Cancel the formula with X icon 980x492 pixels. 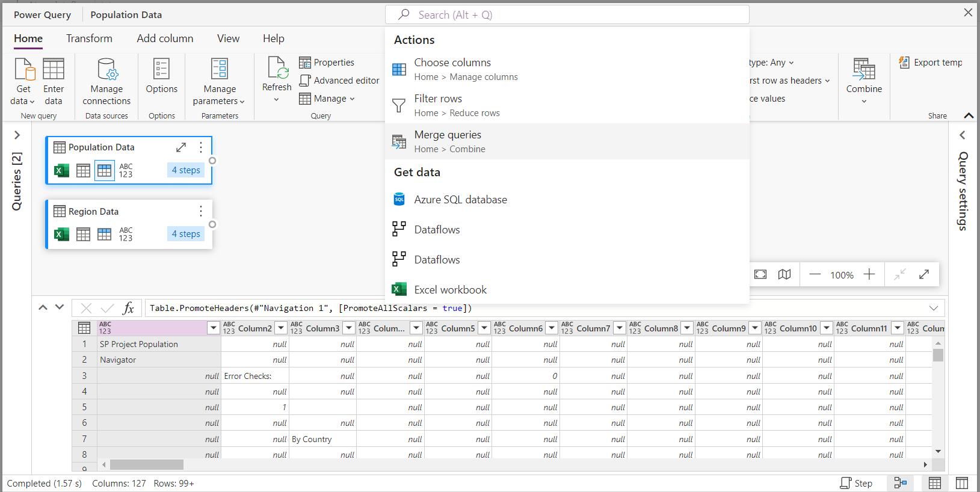point(86,309)
